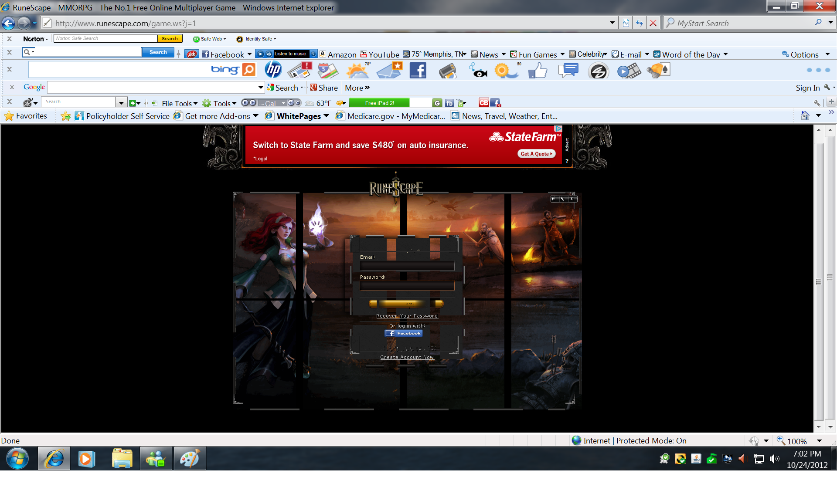
Task: Open Medicare.gov favorite link
Action: coord(391,116)
